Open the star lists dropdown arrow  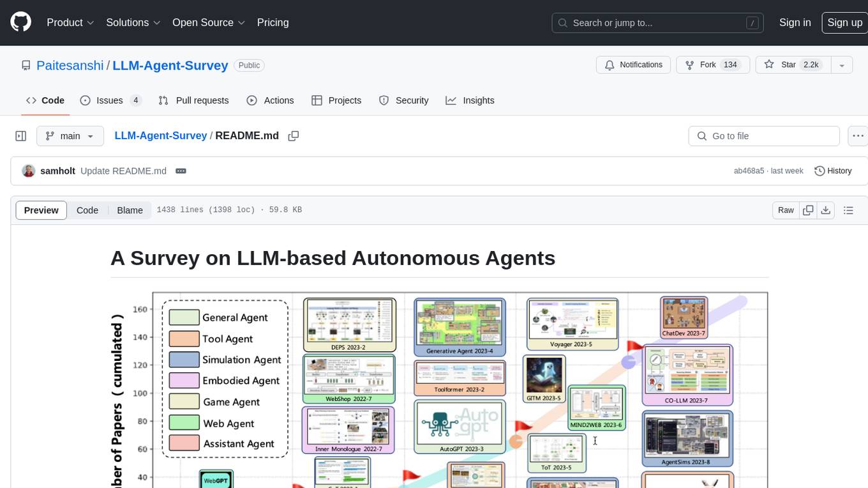pyautogui.click(x=842, y=65)
